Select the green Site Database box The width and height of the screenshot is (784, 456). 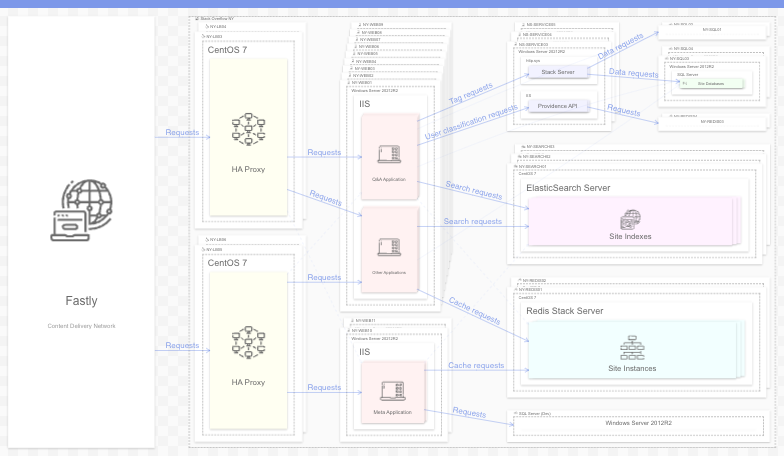click(x=711, y=84)
